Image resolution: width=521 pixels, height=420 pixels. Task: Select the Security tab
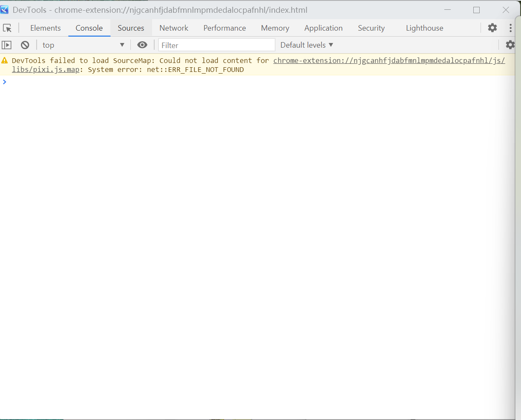tap(371, 28)
